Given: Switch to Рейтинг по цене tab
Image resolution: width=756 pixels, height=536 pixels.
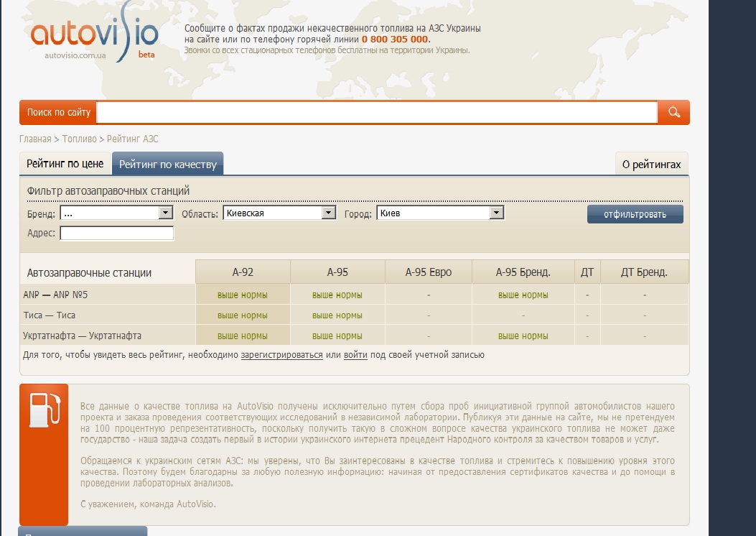Looking at the screenshot, I should (x=65, y=164).
